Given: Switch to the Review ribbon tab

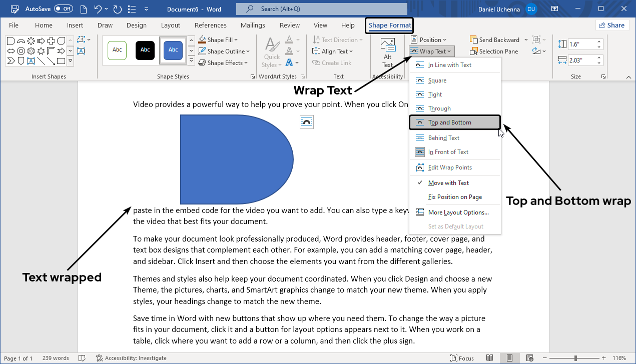Looking at the screenshot, I should [x=289, y=25].
